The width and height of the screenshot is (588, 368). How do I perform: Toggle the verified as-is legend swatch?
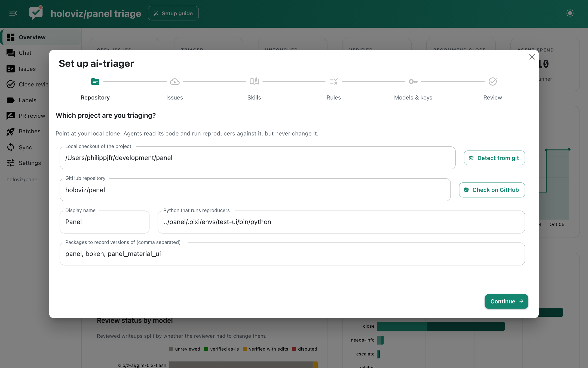click(x=206, y=349)
